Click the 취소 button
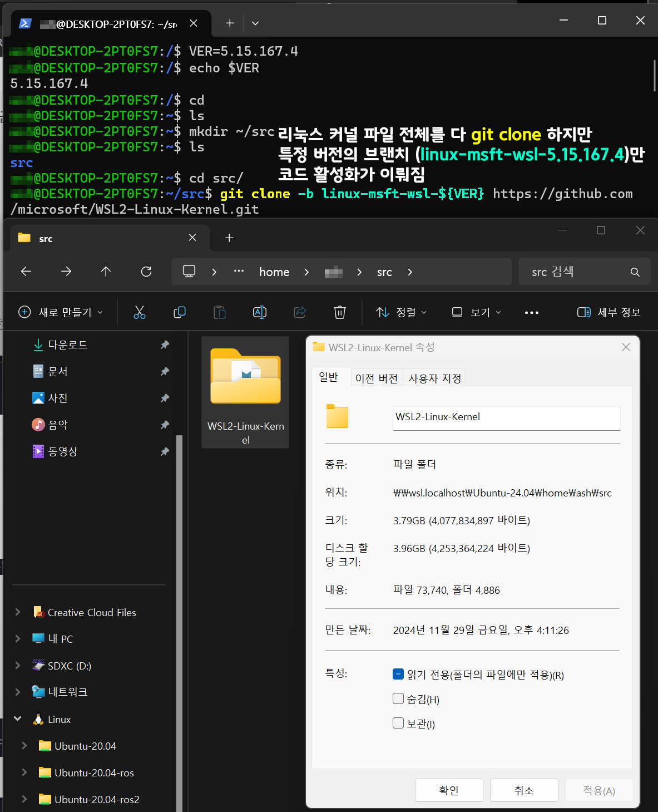 coord(524,790)
